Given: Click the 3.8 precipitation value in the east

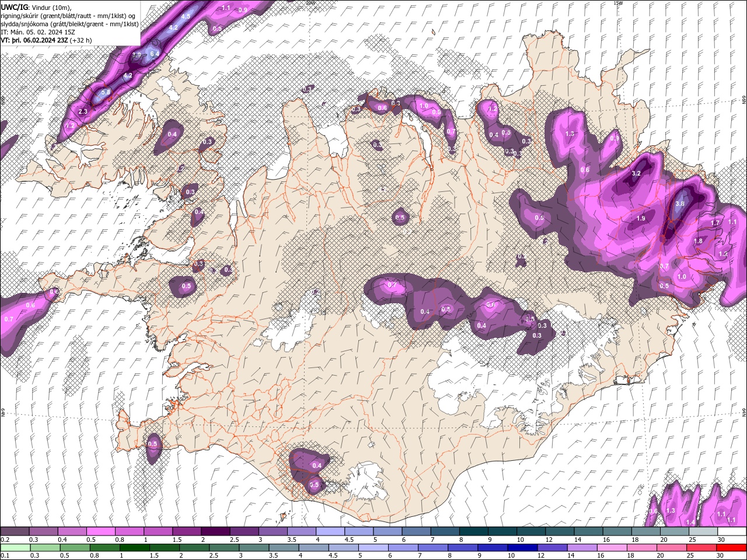Looking at the screenshot, I should 680,204.
